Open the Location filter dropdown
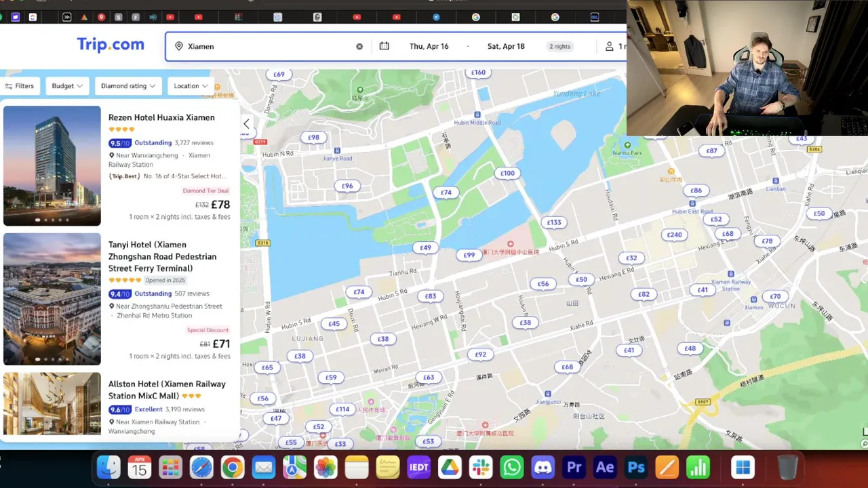This screenshot has width=868, height=488. point(191,86)
